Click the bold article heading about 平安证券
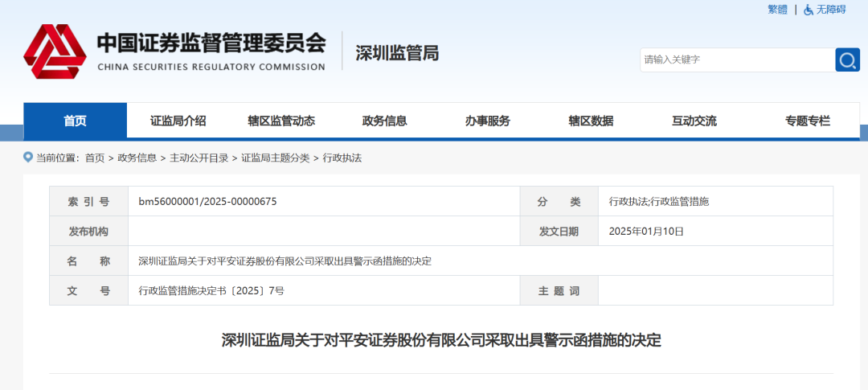The height and width of the screenshot is (390, 868). pos(441,339)
